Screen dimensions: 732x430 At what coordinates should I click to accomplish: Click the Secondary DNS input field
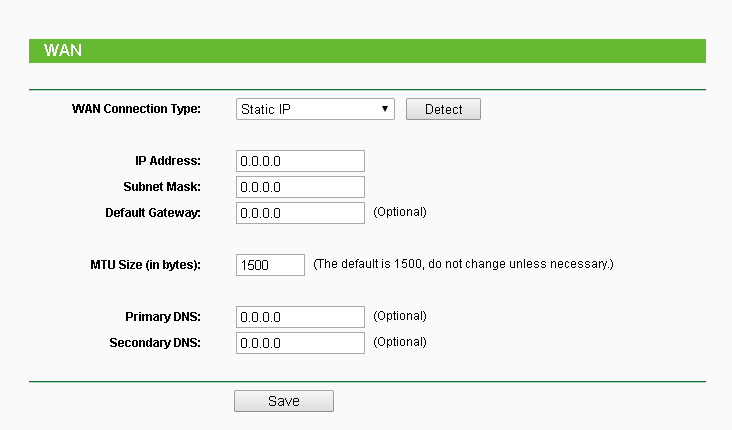click(x=301, y=343)
